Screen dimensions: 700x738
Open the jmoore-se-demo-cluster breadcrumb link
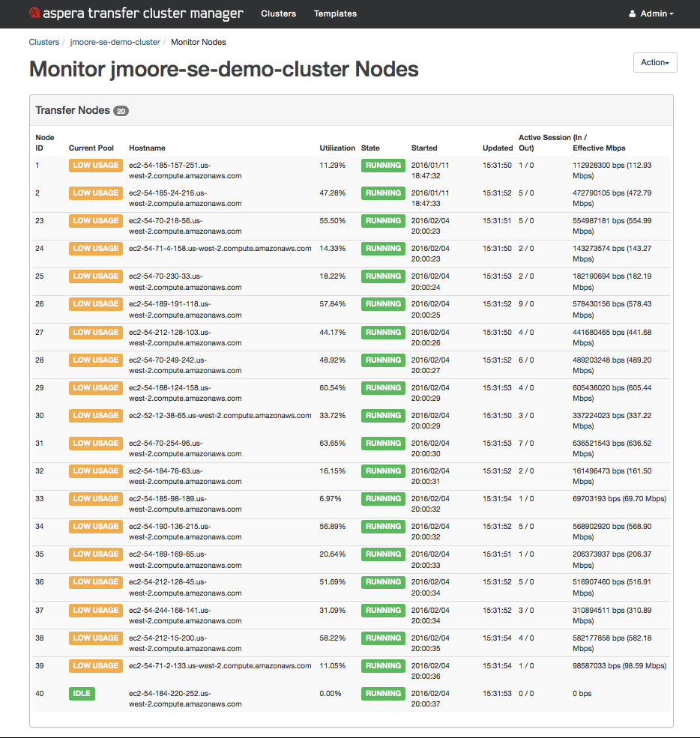tap(115, 42)
